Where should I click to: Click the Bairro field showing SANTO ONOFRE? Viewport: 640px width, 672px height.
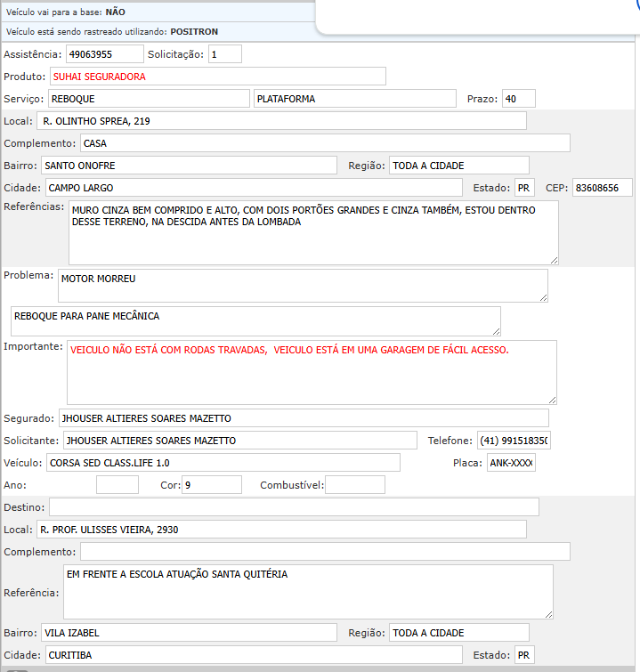click(x=189, y=166)
